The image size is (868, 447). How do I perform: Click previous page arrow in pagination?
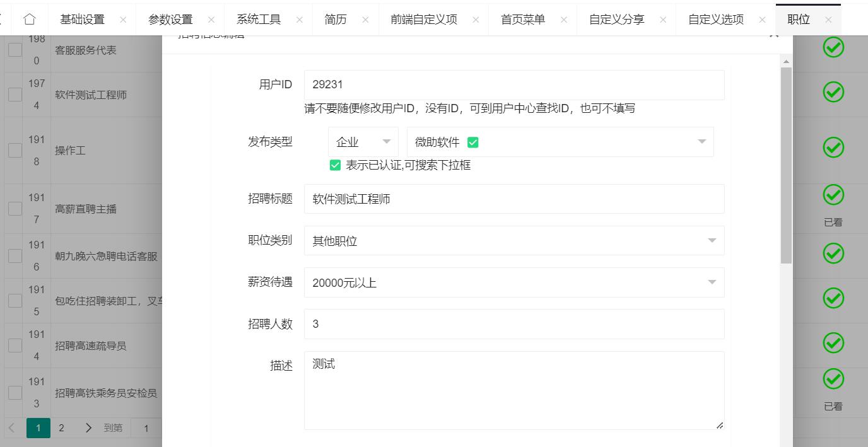[x=12, y=428]
